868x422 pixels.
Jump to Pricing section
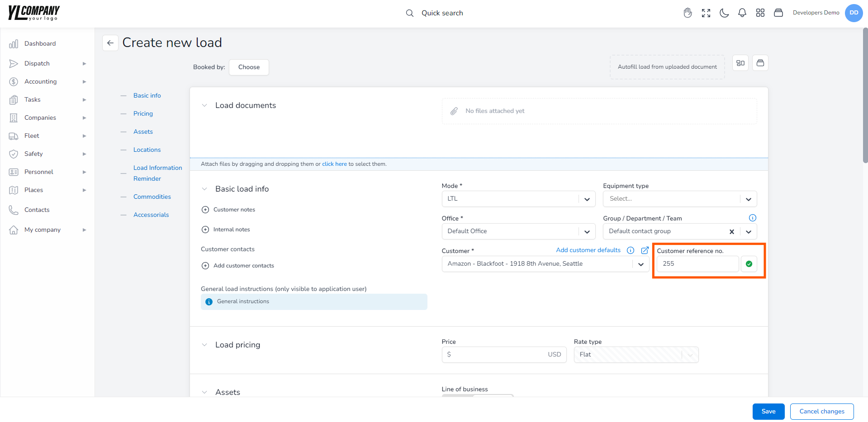143,114
